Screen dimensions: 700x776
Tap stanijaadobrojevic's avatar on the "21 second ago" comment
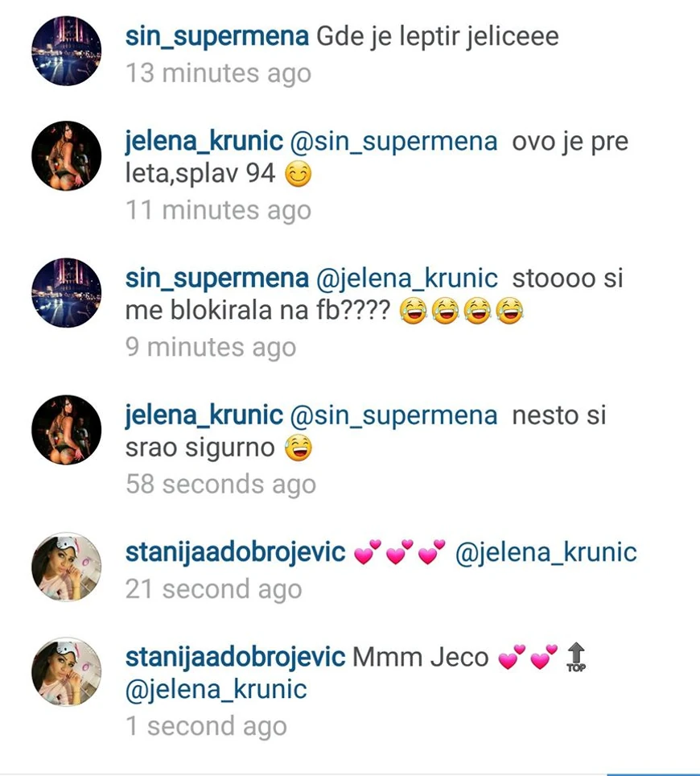(x=66, y=567)
